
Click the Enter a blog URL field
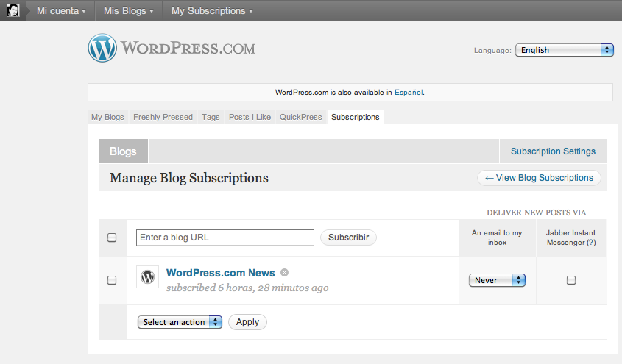tap(225, 238)
